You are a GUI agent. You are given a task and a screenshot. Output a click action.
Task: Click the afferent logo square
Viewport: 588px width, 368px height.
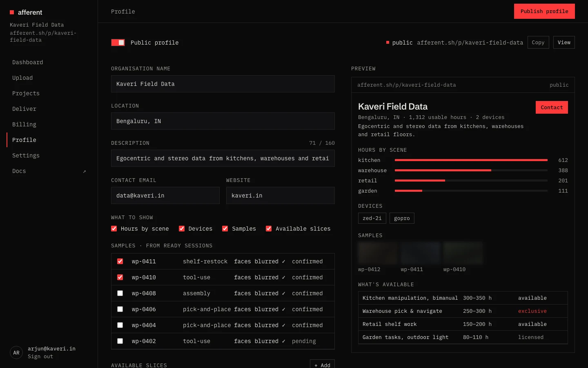tap(12, 12)
